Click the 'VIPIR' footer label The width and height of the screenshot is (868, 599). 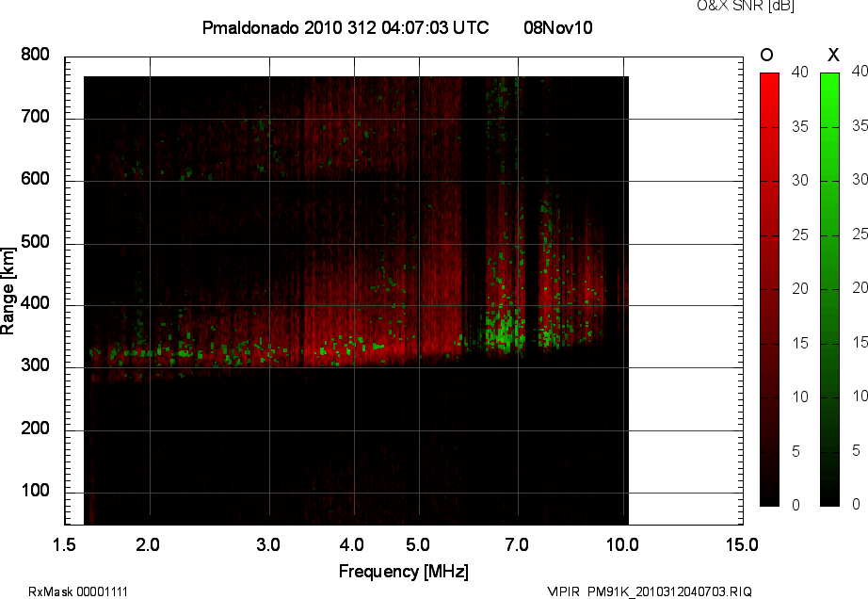(563, 591)
